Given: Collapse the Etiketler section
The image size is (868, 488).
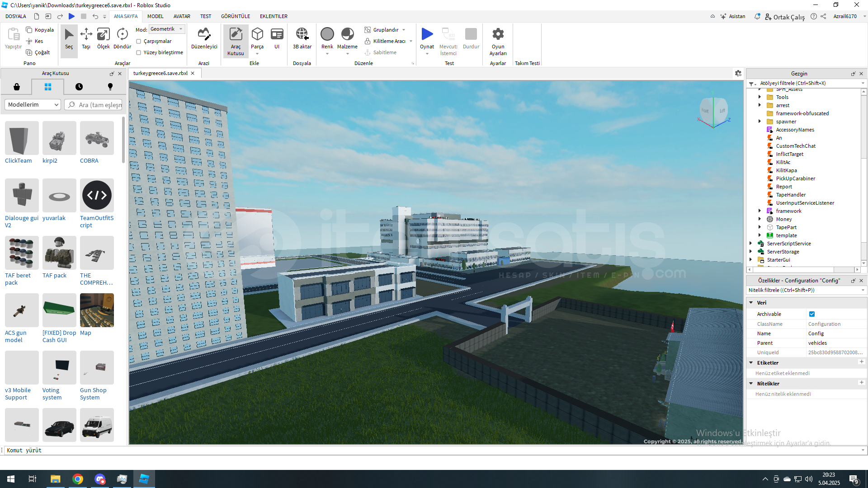Looking at the screenshot, I should point(751,362).
